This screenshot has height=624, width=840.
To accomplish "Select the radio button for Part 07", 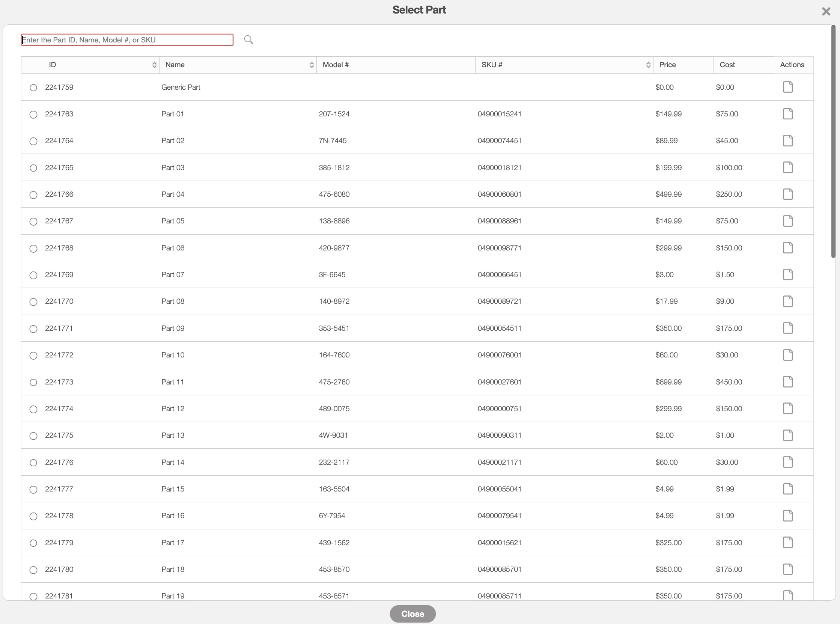I will pyautogui.click(x=33, y=275).
